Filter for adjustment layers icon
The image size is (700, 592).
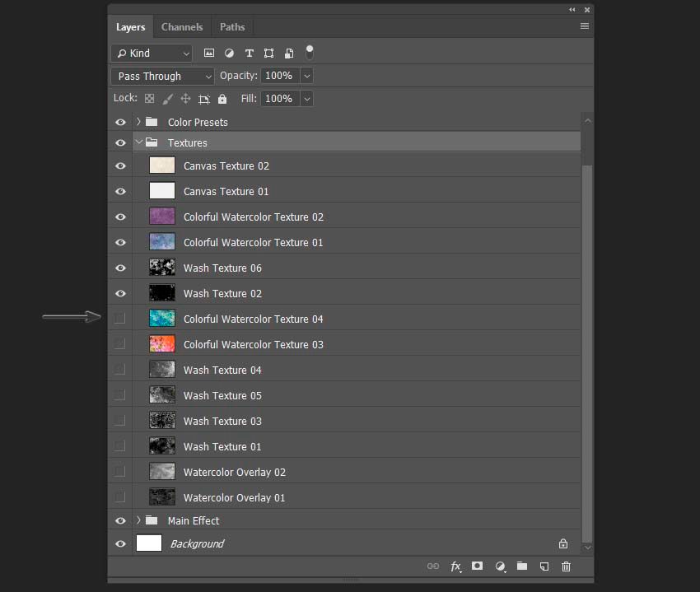[x=229, y=54]
